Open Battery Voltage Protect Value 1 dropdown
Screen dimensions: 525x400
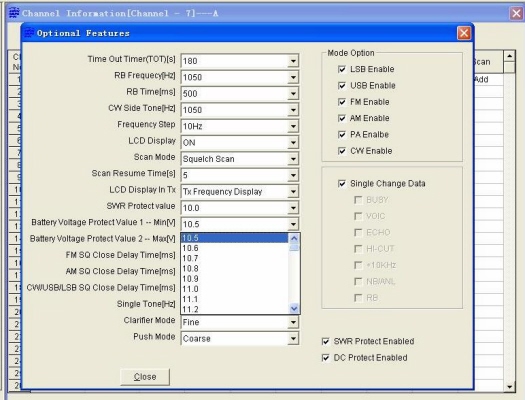coord(293,224)
